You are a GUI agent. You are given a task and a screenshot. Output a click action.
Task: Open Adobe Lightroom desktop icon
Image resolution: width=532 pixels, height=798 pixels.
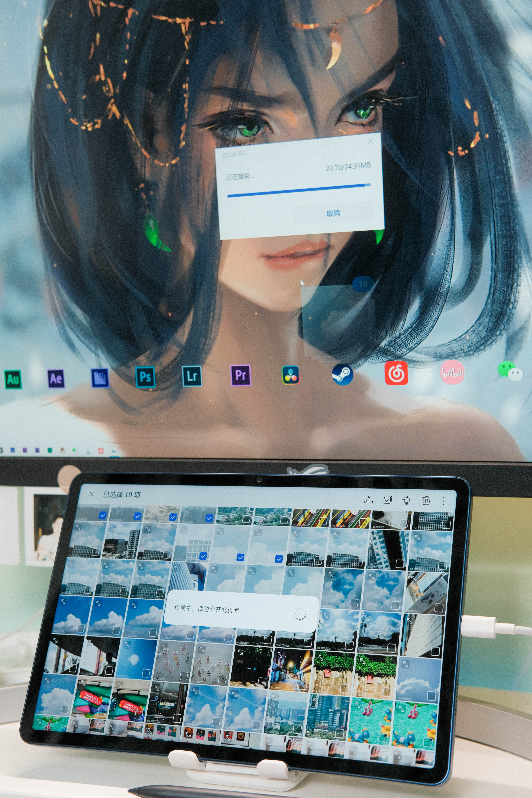pos(192,376)
